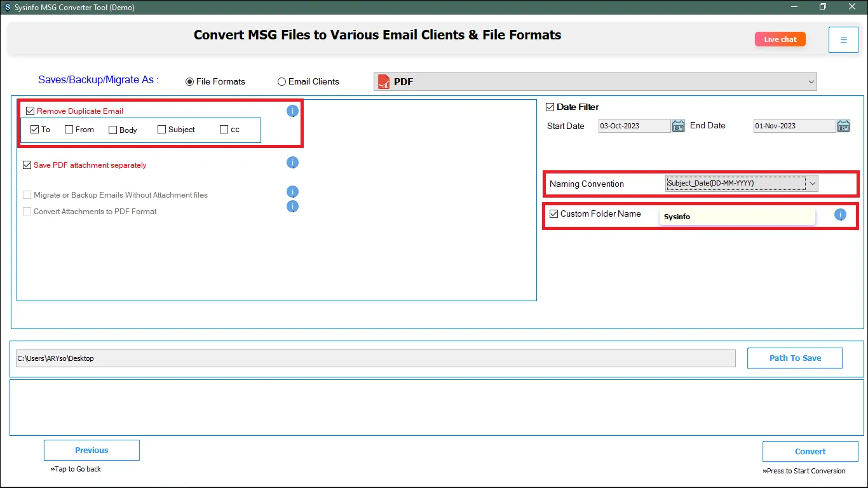Check Convert Attachments to PDF Format
The height and width of the screenshot is (488, 868).
coord(27,212)
